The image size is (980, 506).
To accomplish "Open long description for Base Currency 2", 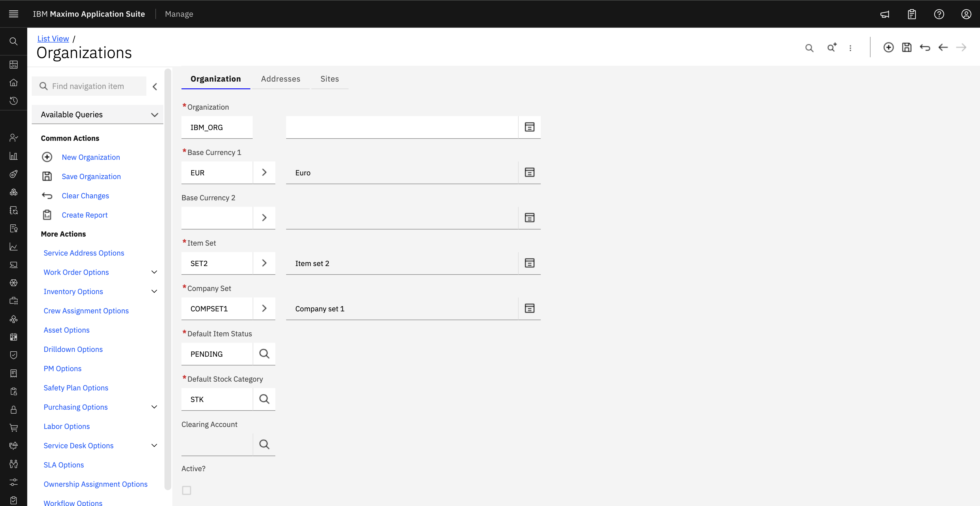I will click(x=530, y=218).
